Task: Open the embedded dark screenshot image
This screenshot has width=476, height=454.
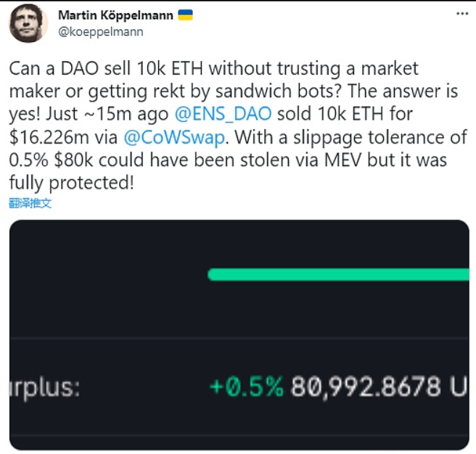Action: 239,334
